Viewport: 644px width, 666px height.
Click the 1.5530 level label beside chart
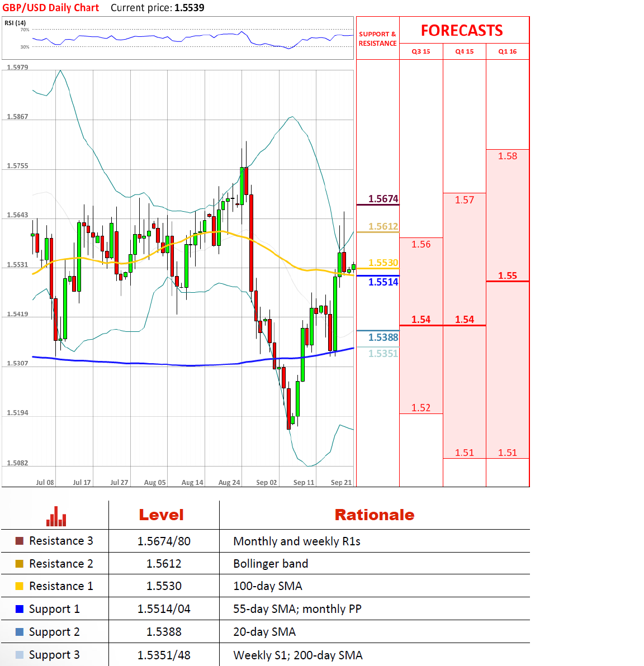[x=383, y=263]
